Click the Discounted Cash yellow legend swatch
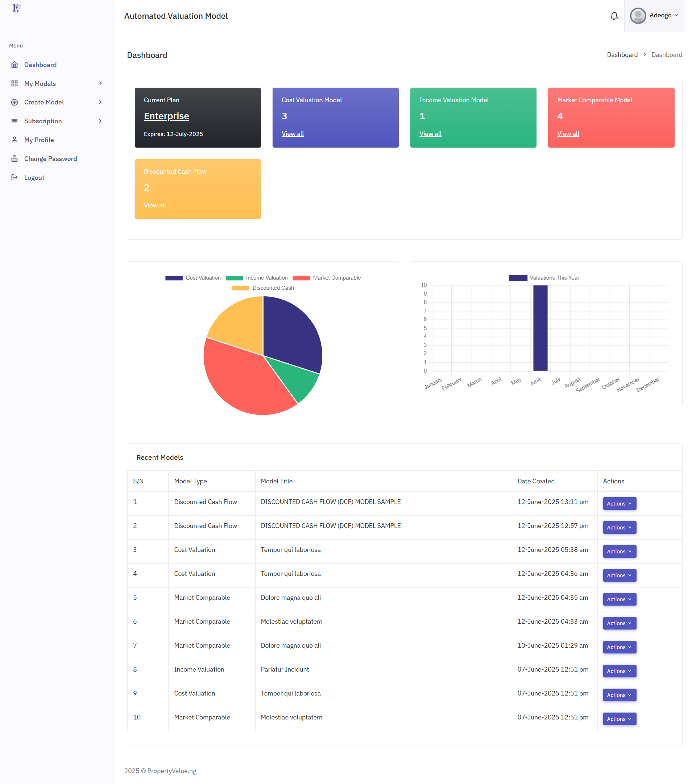 (x=240, y=288)
